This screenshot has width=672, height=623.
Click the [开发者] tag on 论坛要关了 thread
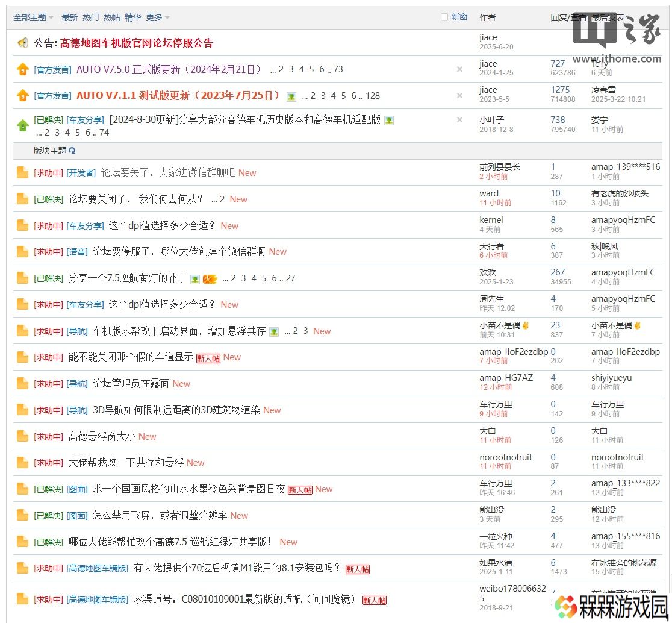click(81, 173)
